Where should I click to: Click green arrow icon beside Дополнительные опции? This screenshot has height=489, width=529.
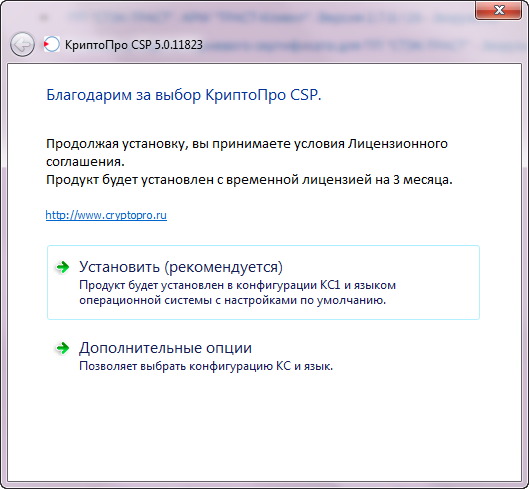pyautogui.click(x=62, y=348)
